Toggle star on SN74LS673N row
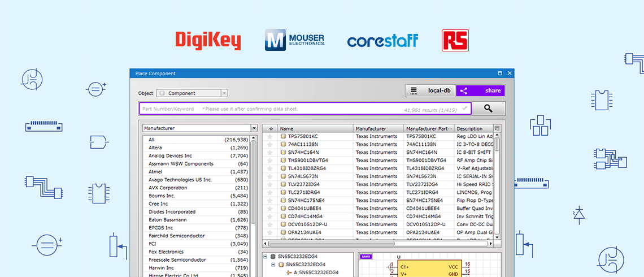This screenshot has width=644, height=277. point(270,176)
